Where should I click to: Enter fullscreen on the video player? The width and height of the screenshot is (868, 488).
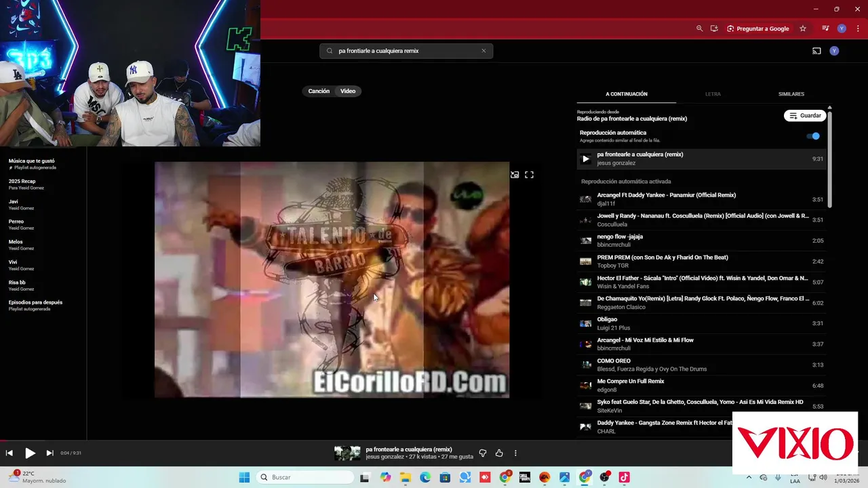tap(529, 174)
